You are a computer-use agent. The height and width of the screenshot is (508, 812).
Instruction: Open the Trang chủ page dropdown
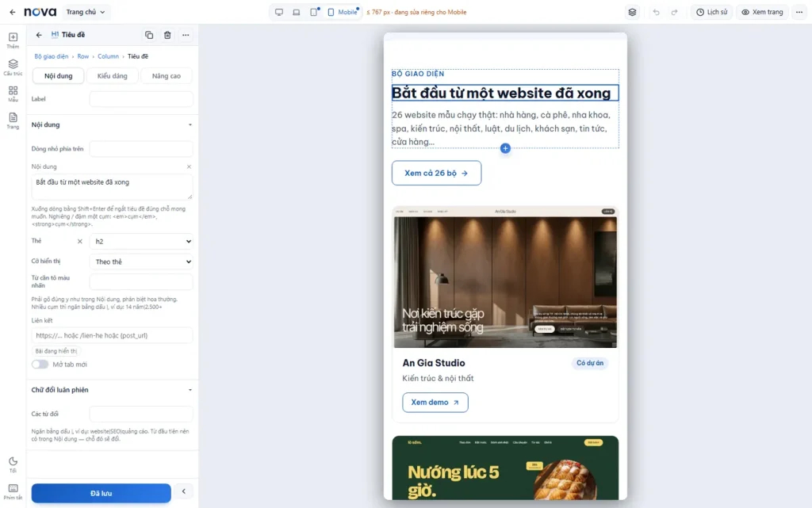(x=86, y=12)
